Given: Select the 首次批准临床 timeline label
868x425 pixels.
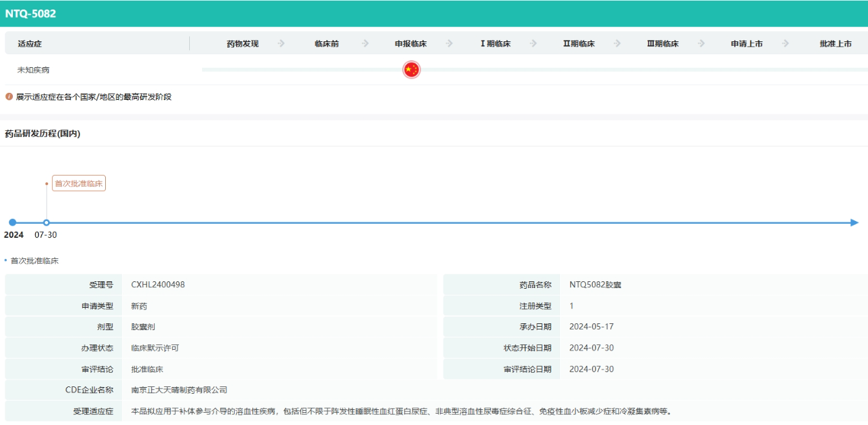Looking at the screenshot, I should (x=79, y=184).
